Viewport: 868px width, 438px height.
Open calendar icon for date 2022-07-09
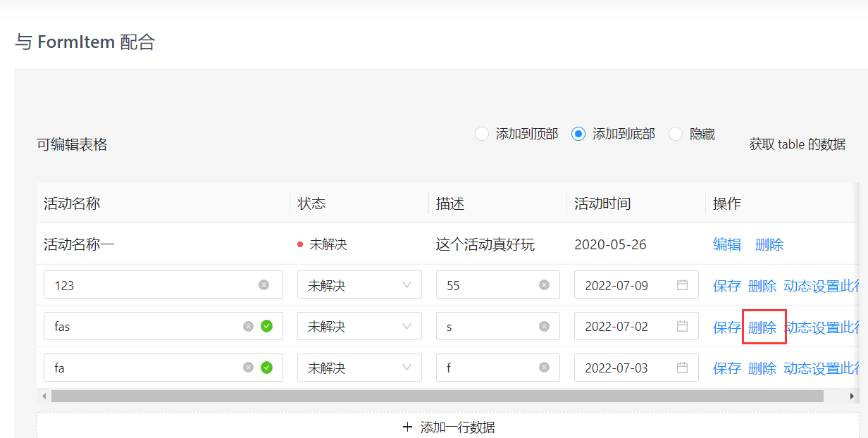[682, 285]
